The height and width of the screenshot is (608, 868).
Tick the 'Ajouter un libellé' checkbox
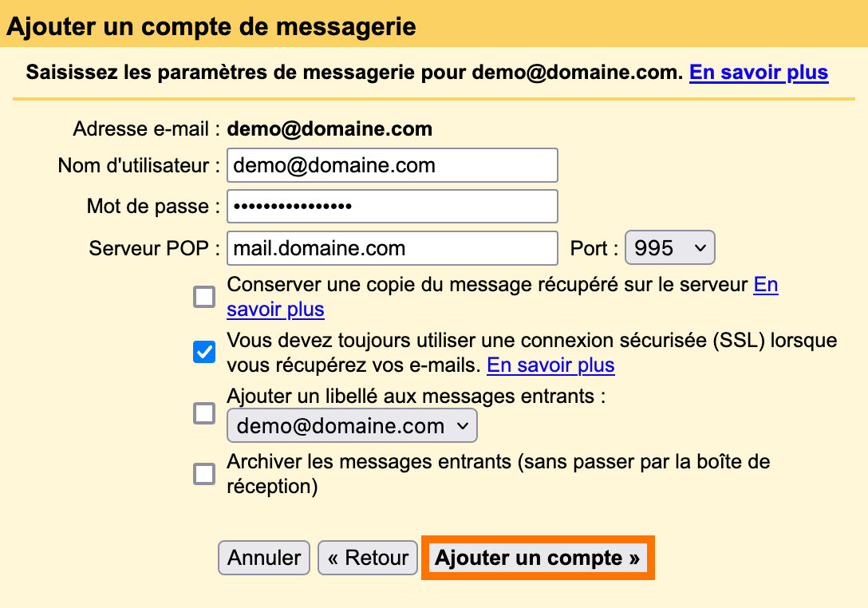click(204, 413)
